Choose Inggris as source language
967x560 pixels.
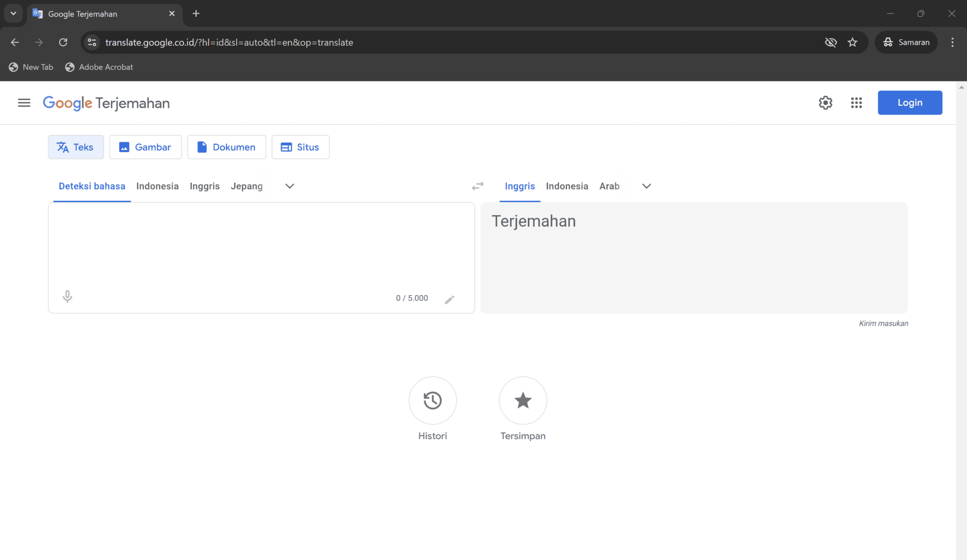[205, 186]
